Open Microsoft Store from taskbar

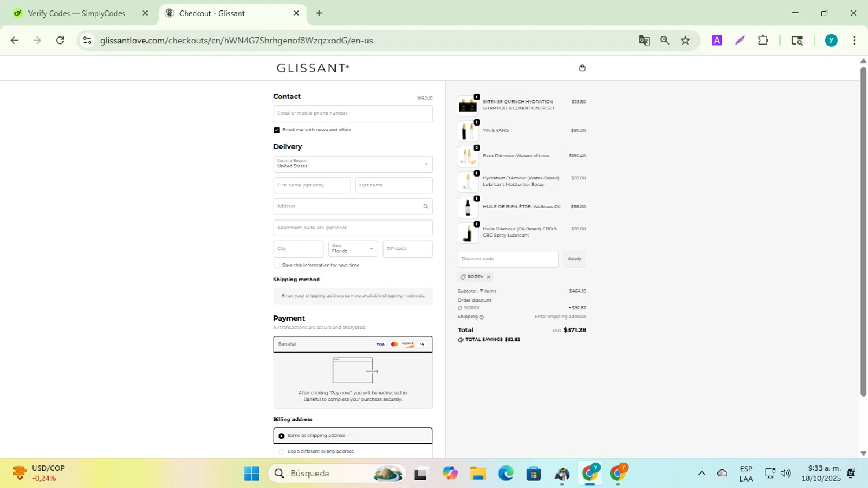coord(534,474)
